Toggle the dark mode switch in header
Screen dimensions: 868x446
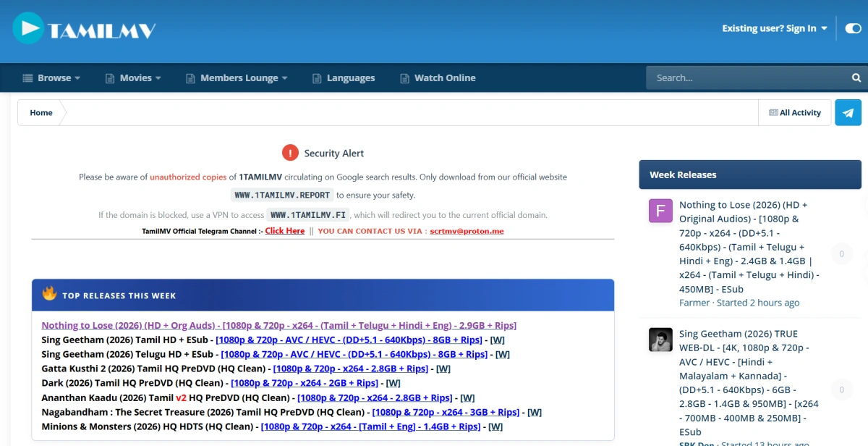pos(853,28)
